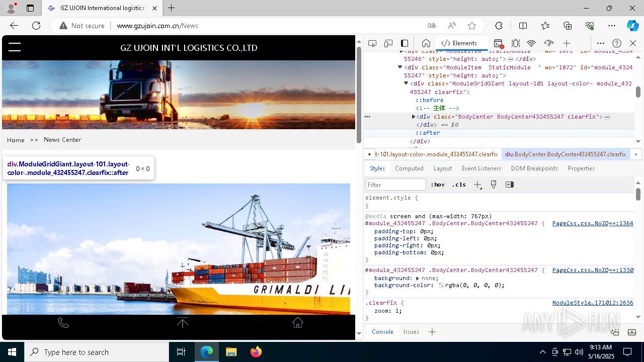Switch to the Elements tab

pyautogui.click(x=459, y=43)
